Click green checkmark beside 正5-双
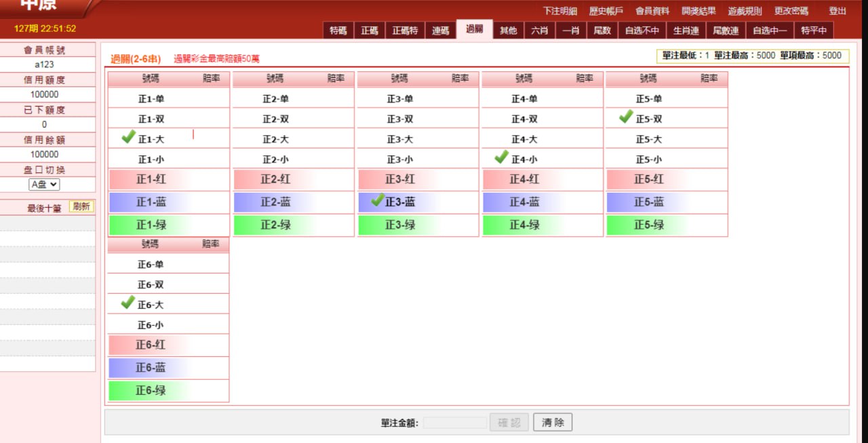The height and width of the screenshot is (443, 868). coord(626,117)
